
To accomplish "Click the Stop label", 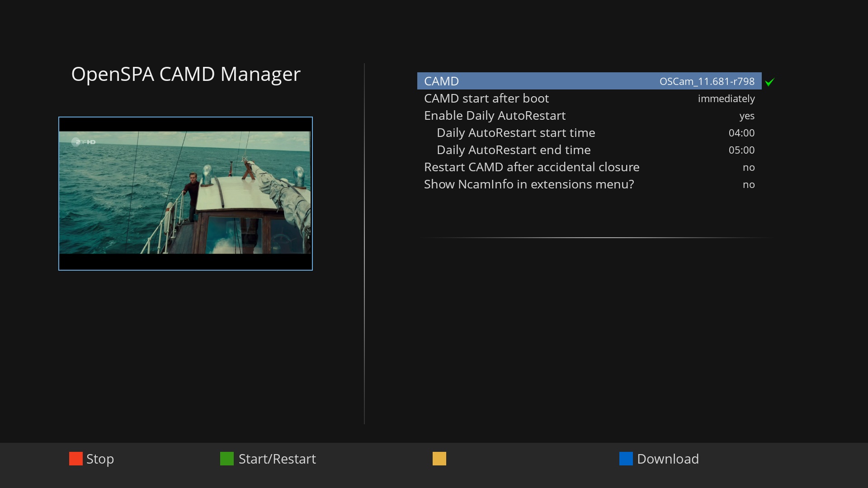I will tap(100, 459).
